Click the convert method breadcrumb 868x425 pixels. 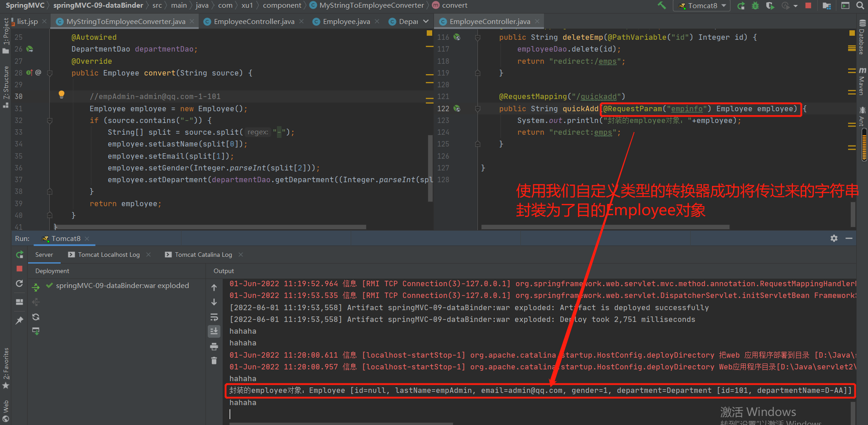click(x=455, y=5)
